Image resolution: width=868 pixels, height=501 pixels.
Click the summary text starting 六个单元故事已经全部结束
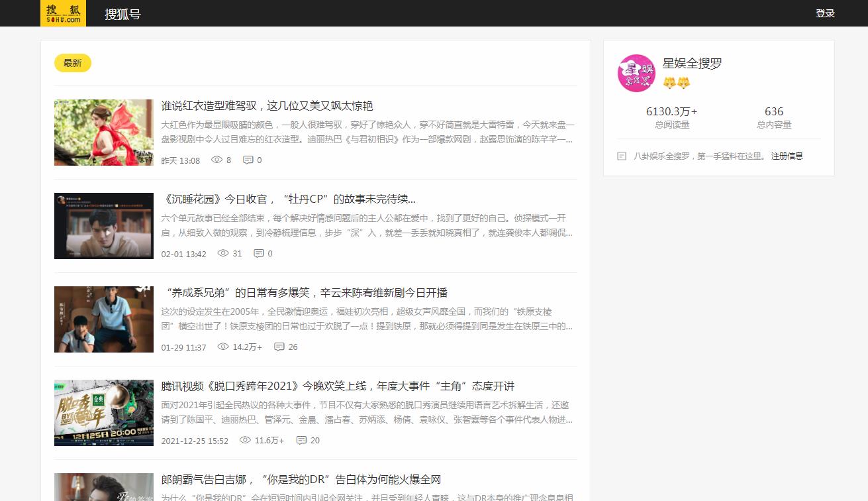(x=368, y=226)
